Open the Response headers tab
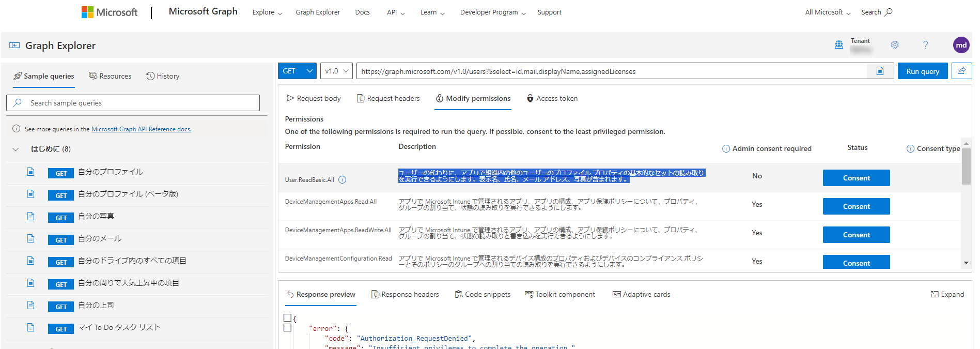Image resolution: width=980 pixels, height=349 pixels. tap(405, 294)
